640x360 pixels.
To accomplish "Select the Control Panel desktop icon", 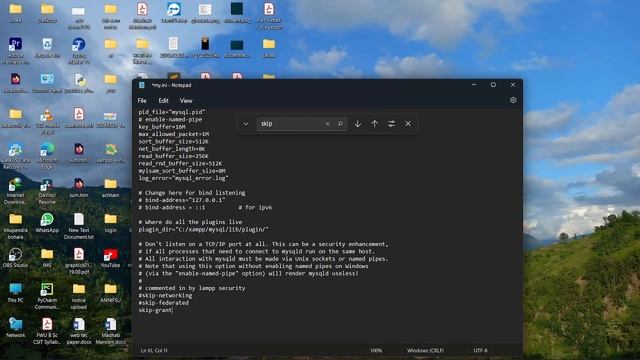I will pos(47,83).
